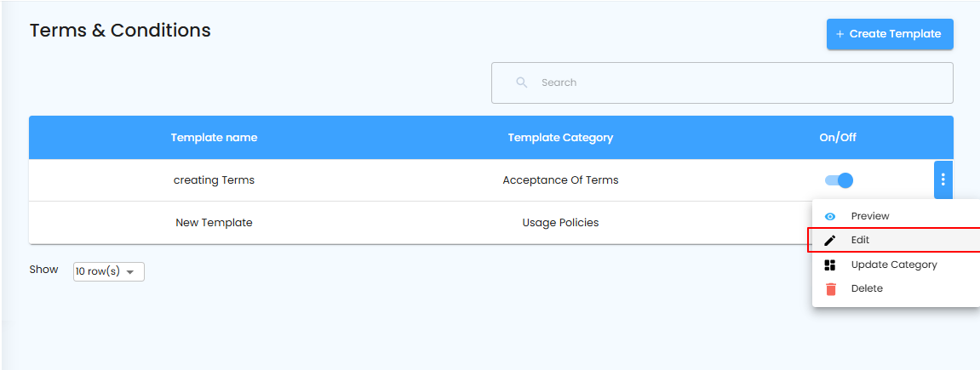
Task: Click the Update Category grid icon
Action: [x=830, y=265]
